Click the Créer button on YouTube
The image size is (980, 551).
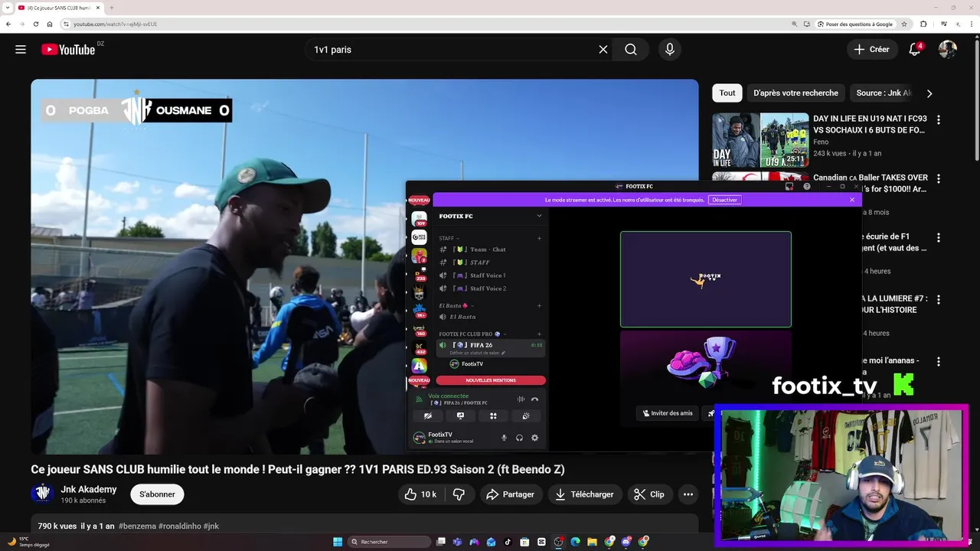pyautogui.click(x=871, y=50)
